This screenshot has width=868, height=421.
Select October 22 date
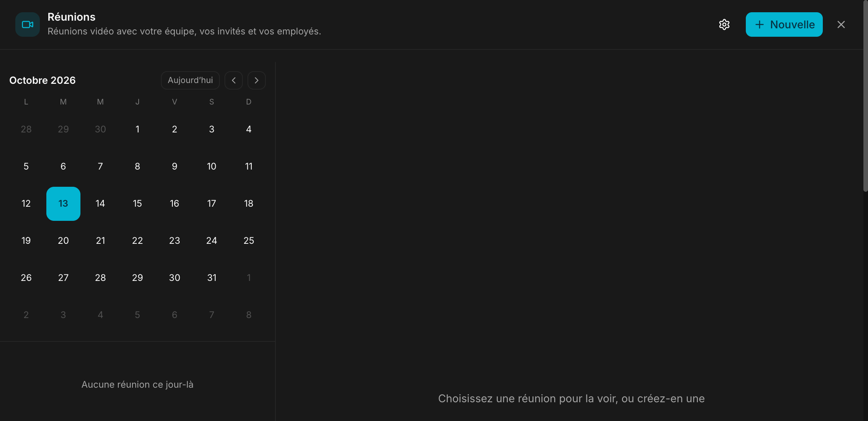click(138, 241)
